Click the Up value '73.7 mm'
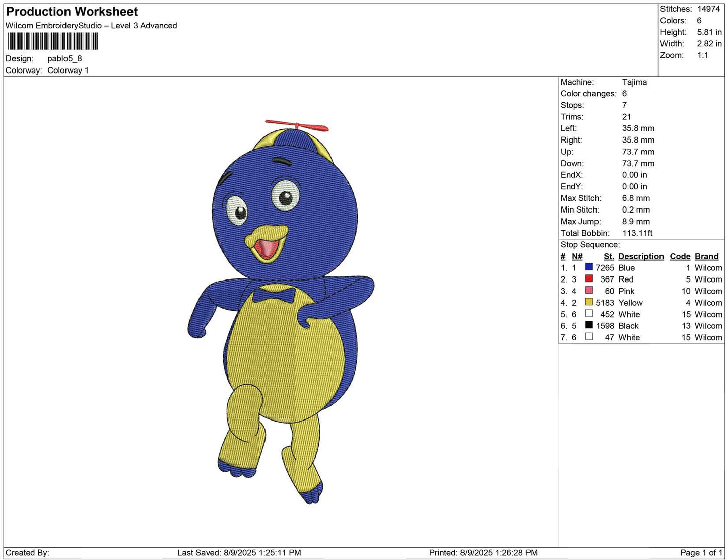The width and height of the screenshot is (728, 560). [x=638, y=152]
